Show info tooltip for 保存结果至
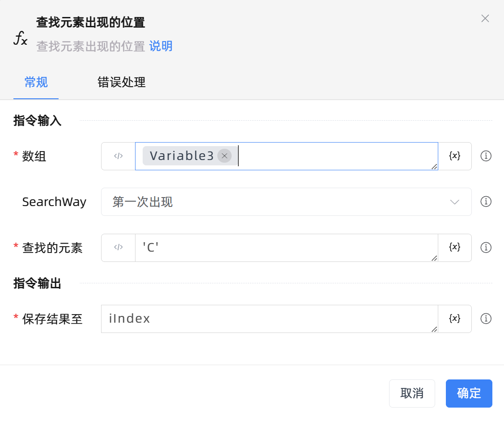Screen dimensions: 504x421 tap(486, 319)
